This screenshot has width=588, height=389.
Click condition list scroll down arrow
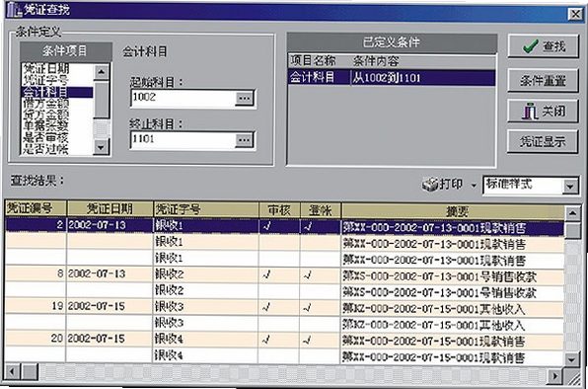(x=102, y=147)
